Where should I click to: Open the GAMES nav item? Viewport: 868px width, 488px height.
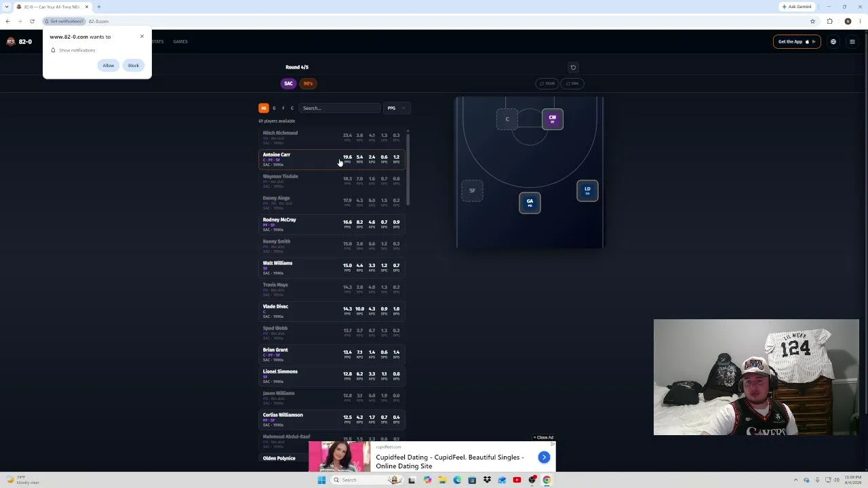point(180,41)
